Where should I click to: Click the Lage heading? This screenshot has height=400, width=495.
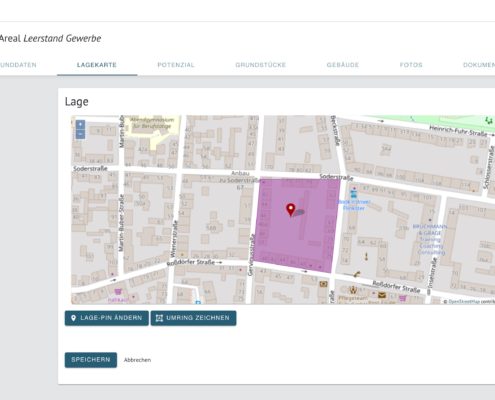point(77,102)
